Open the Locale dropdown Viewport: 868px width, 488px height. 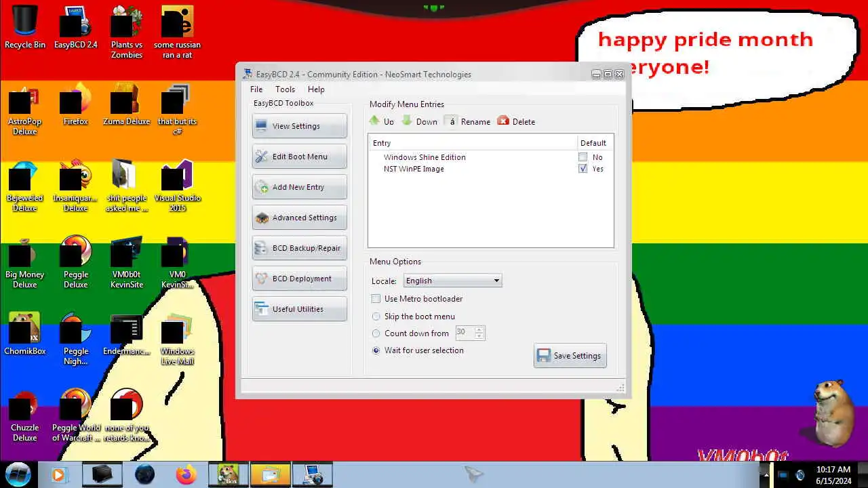(x=452, y=281)
